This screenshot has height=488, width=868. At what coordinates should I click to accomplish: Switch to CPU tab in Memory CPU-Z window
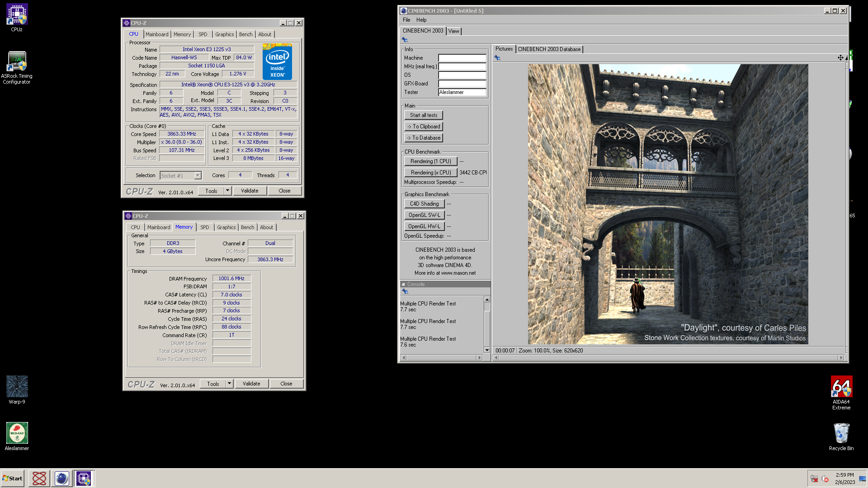136,227
